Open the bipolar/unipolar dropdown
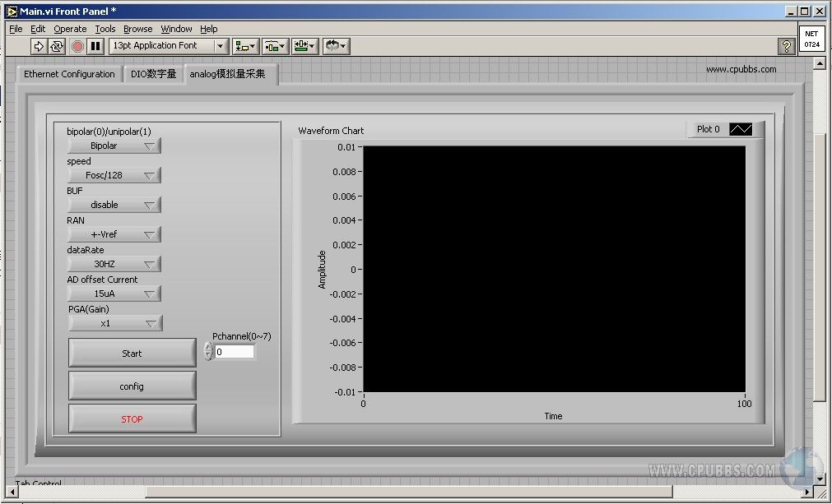The image size is (832, 504). pos(114,146)
